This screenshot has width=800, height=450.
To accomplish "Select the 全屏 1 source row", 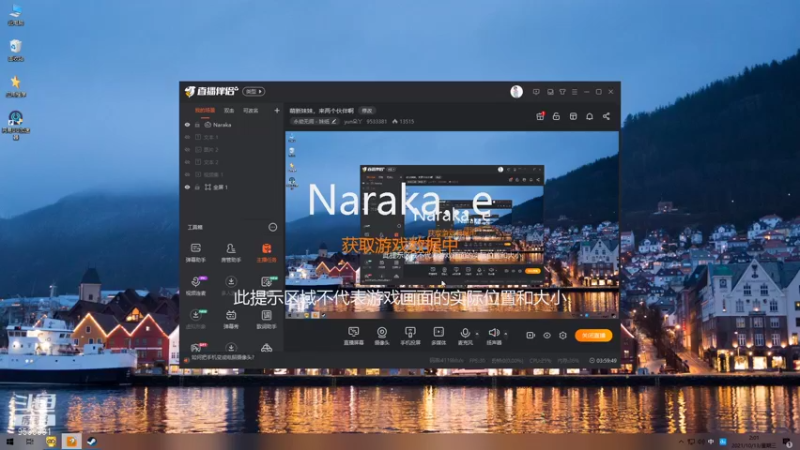I will (x=232, y=187).
